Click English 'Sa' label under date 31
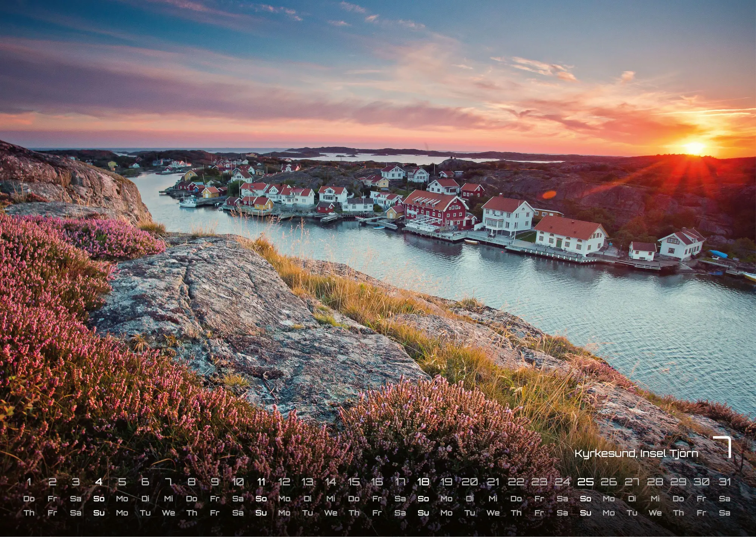The image size is (756, 537). (725, 513)
